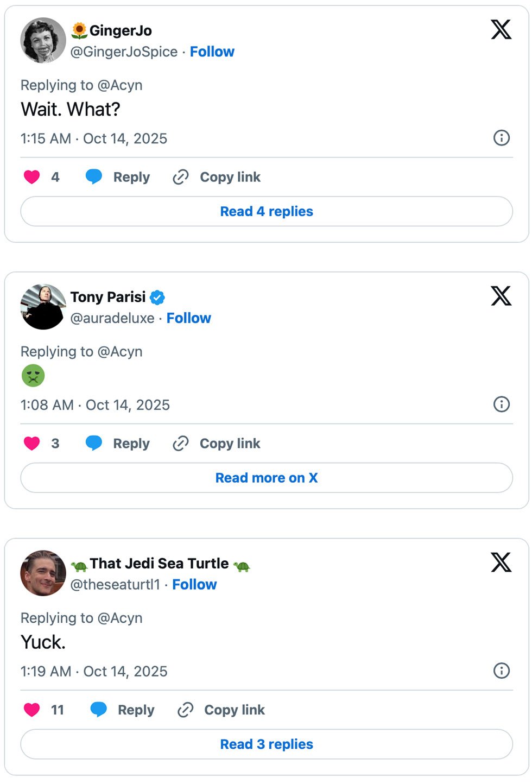Screen dimensions: 532x784
Task: Like Tony Parisi's tweet with heart icon
Action: (32, 444)
